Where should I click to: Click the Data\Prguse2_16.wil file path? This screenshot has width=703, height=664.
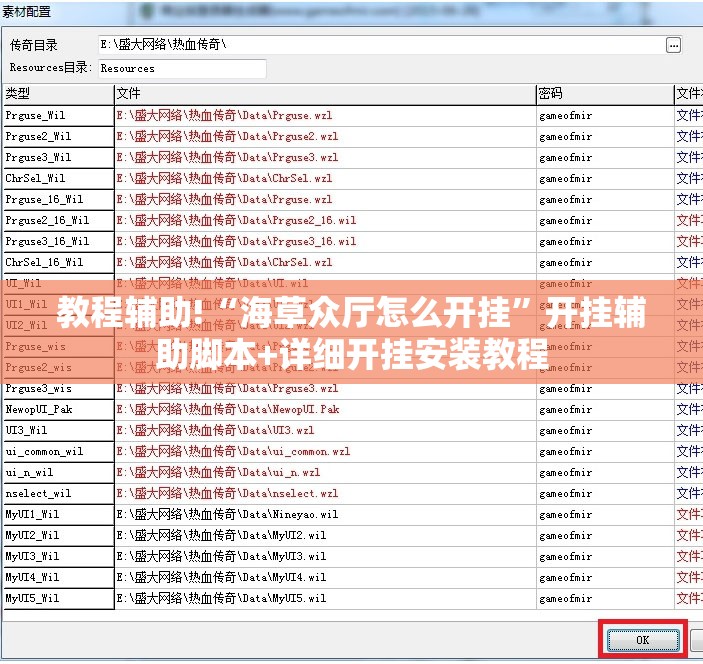[236, 221]
